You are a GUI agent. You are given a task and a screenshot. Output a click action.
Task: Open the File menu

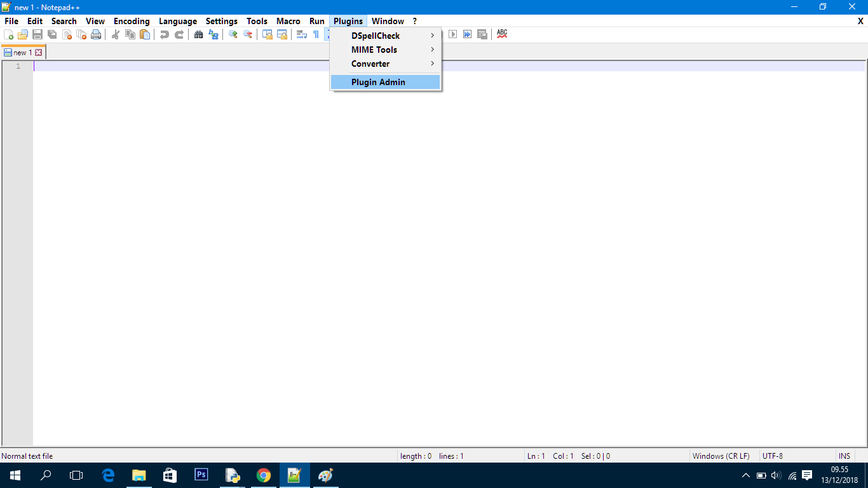tap(11, 21)
